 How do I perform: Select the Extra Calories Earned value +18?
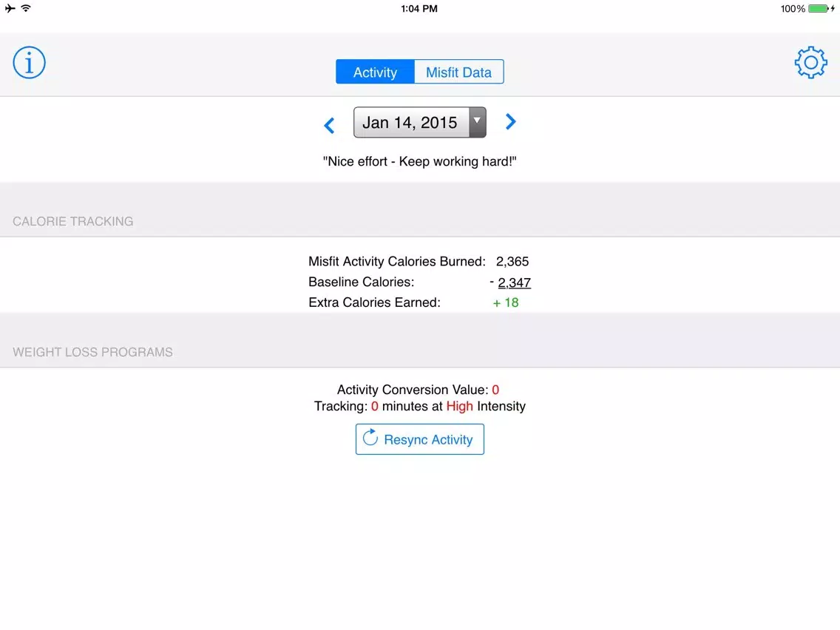[x=506, y=302]
